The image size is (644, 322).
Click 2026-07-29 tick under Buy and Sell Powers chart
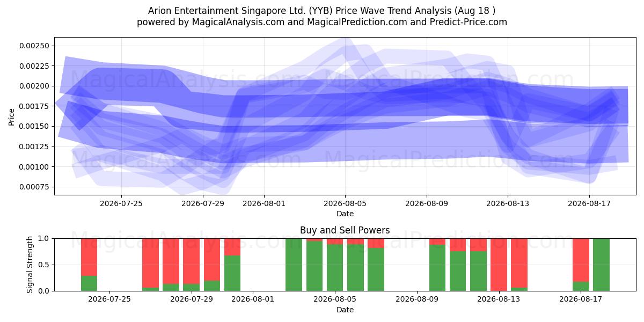192,299
